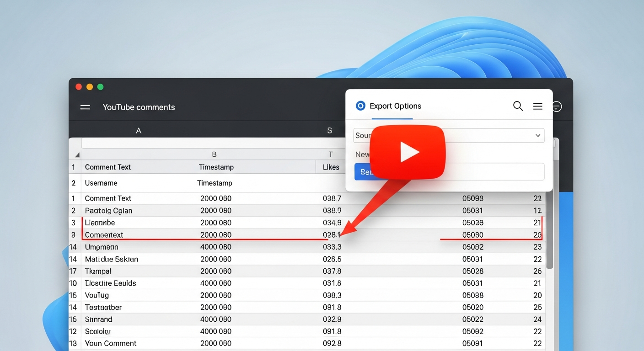Viewport: 644px width, 351px height.
Task: Select column header S in the dark bar
Action: point(329,131)
